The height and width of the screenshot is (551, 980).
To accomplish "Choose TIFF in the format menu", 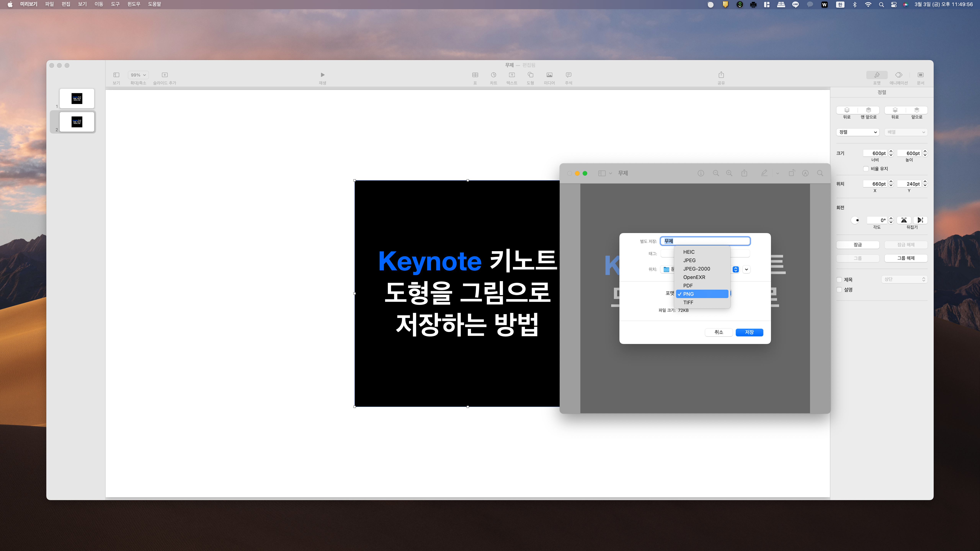I will (688, 302).
